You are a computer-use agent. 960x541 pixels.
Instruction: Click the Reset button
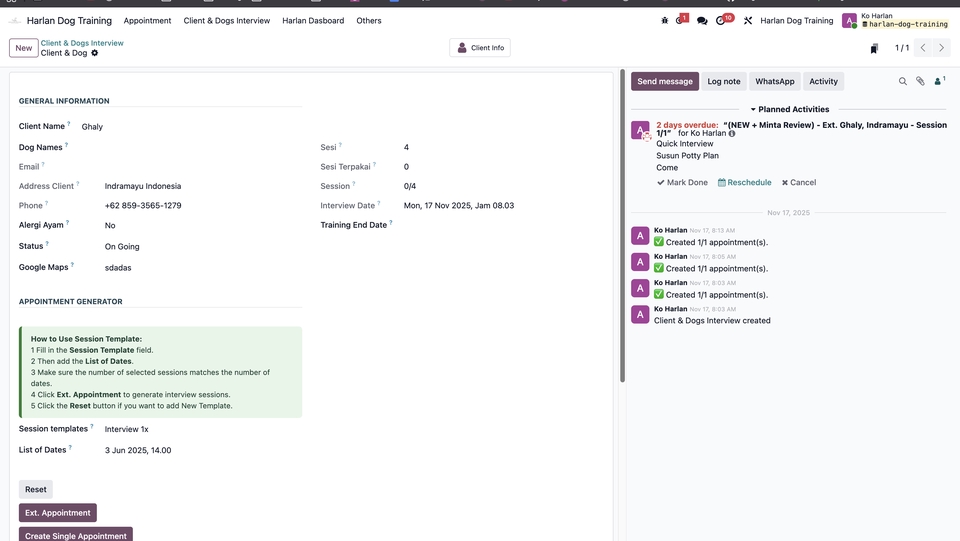(36, 490)
